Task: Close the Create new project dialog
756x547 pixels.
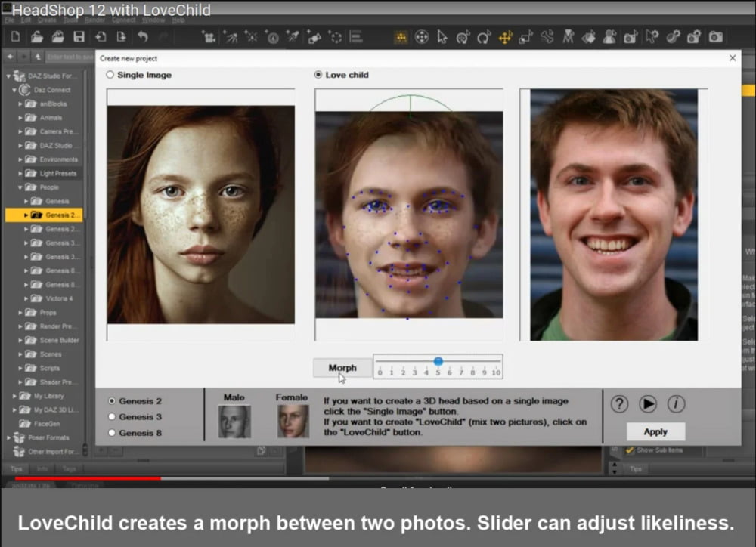Action: (x=733, y=58)
